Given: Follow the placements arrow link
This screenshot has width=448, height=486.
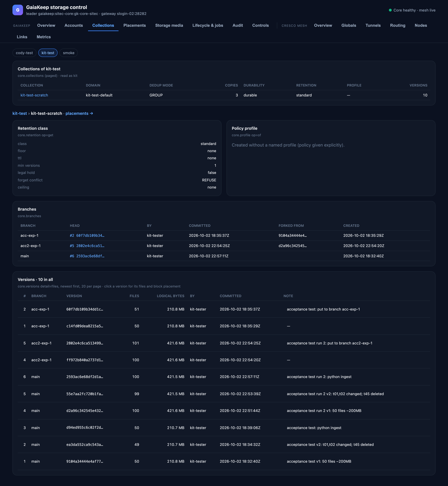Looking at the screenshot, I should click(79, 113).
